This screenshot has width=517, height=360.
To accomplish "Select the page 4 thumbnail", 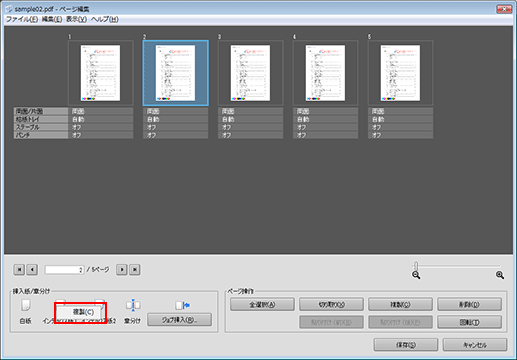I will pyautogui.click(x=325, y=73).
